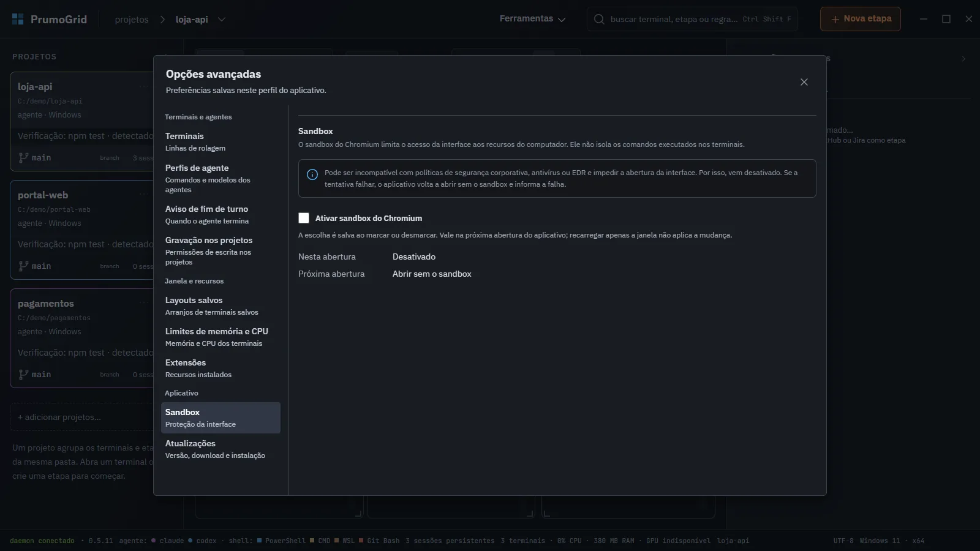The image size is (980, 551).
Task: Click the PowerShell shell indicator
Action: 281,541
